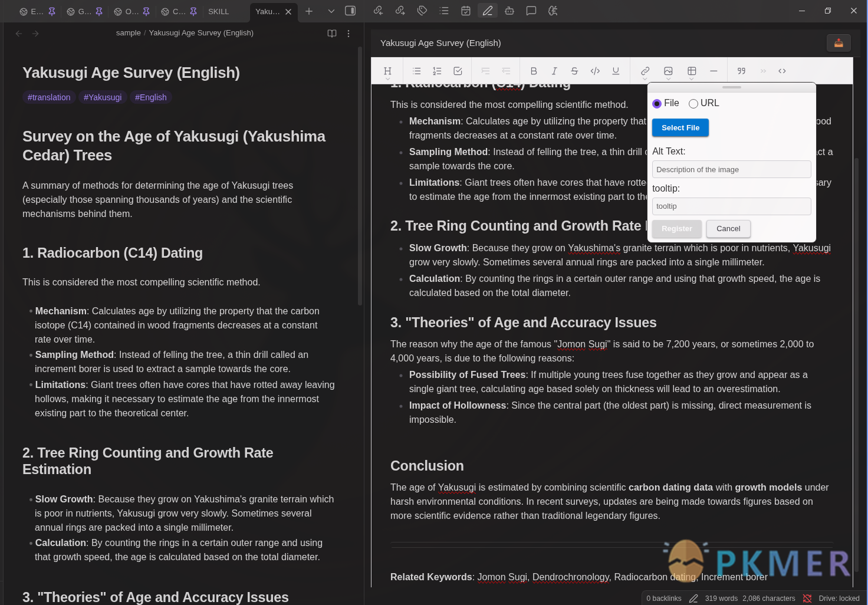Apply underline formatting

616,71
